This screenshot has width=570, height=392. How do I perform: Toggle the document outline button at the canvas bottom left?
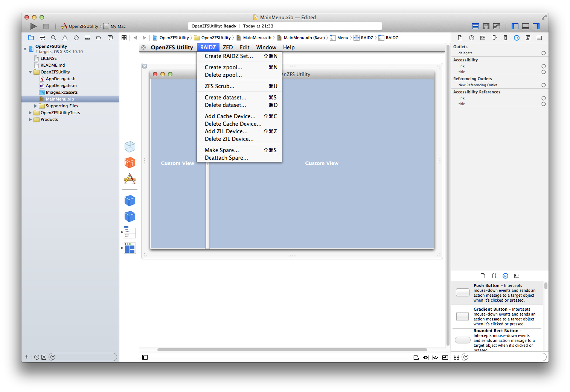pyautogui.click(x=145, y=357)
